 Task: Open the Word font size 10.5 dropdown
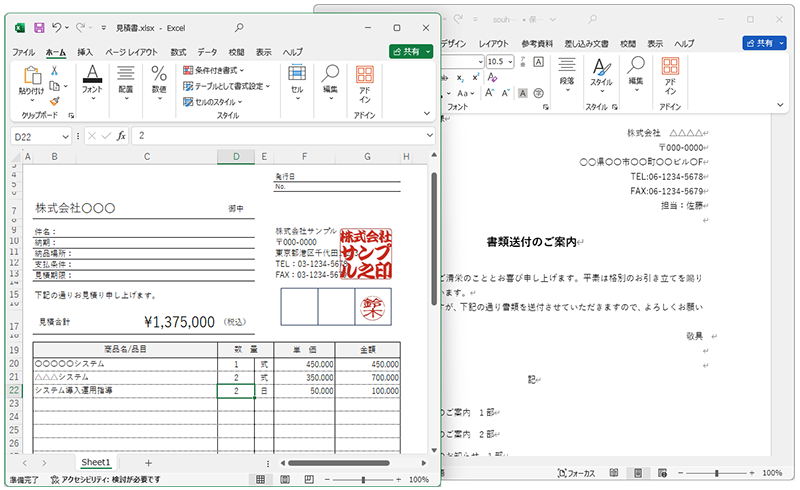click(510, 61)
